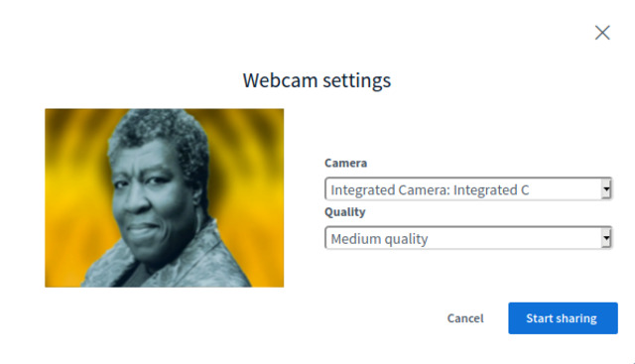Screen dimensions: 635x364
Task: Click the 'Integrated Camera: Integrated C' text
Action: click(430, 189)
